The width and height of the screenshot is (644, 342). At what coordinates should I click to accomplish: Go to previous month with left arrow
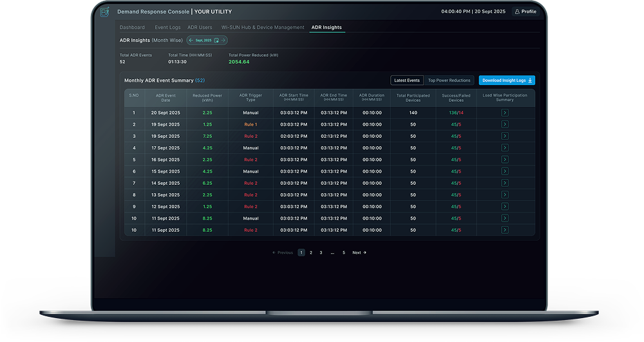point(191,40)
